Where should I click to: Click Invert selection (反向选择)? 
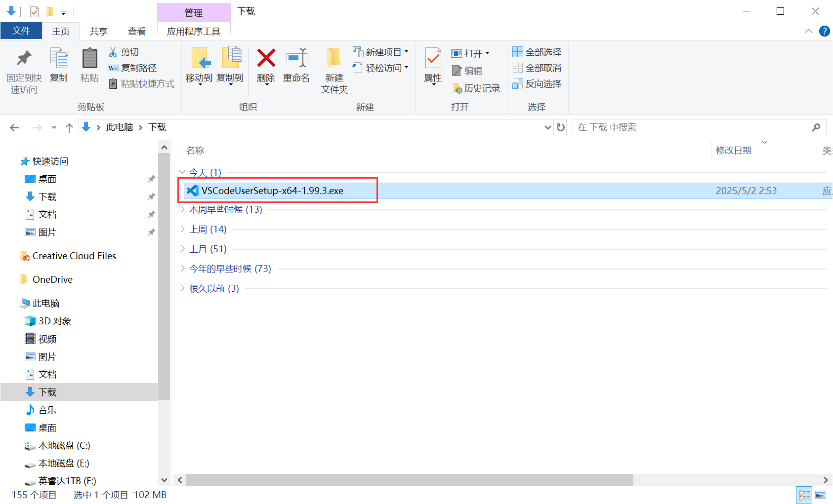click(x=537, y=83)
